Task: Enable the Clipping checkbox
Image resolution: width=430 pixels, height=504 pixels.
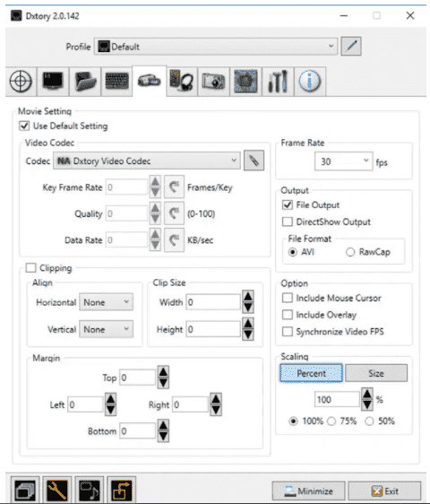Action: click(30, 268)
